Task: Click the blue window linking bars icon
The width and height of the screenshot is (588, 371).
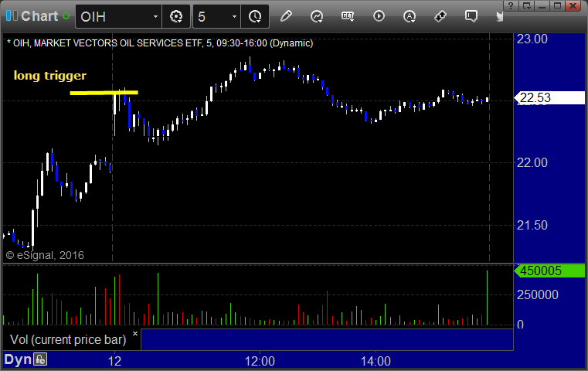Action: [12, 15]
